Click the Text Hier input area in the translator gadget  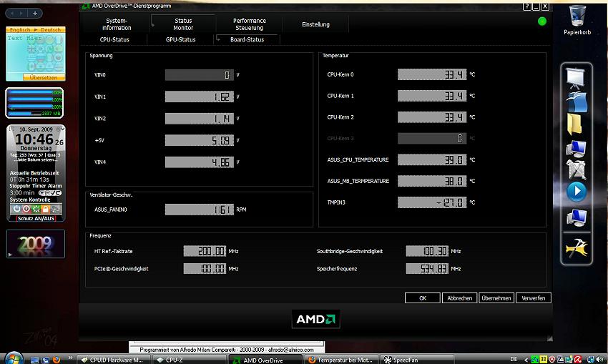[35, 53]
